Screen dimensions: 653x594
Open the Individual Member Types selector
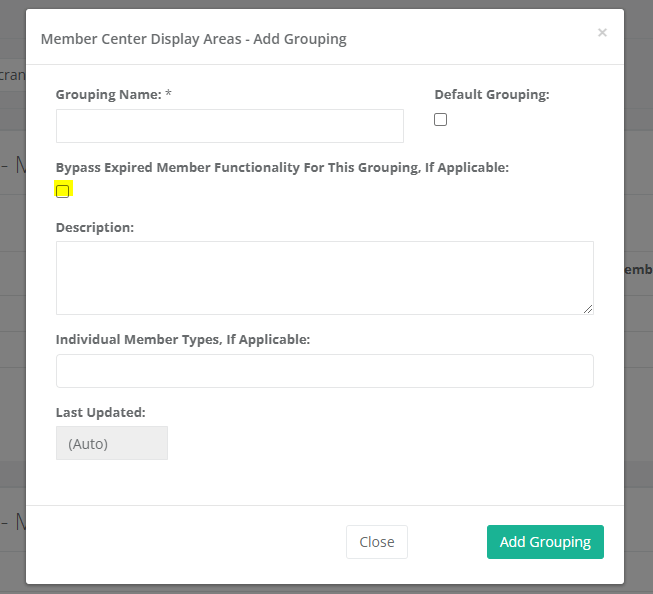tap(324, 371)
